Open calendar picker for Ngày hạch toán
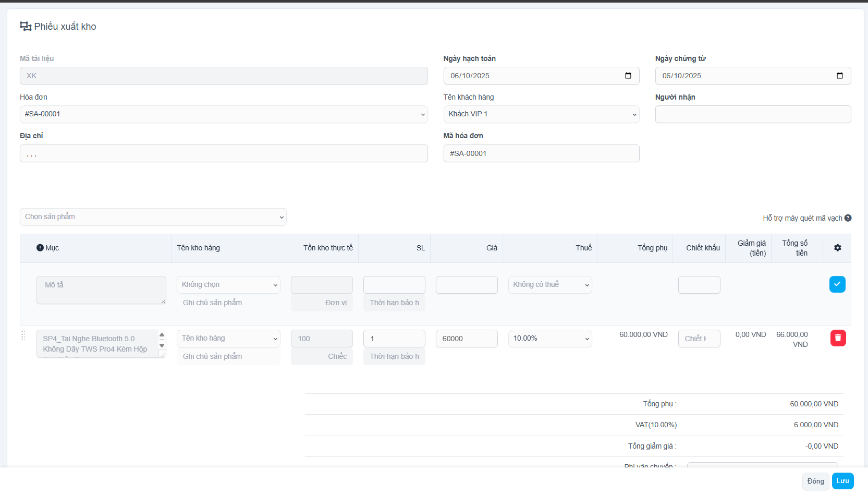Screen dimensions: 868x494 click(x=628, y=76)
